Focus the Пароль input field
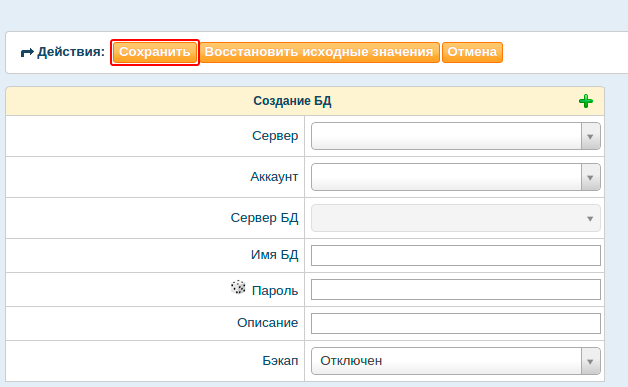 tap(456, 289)
